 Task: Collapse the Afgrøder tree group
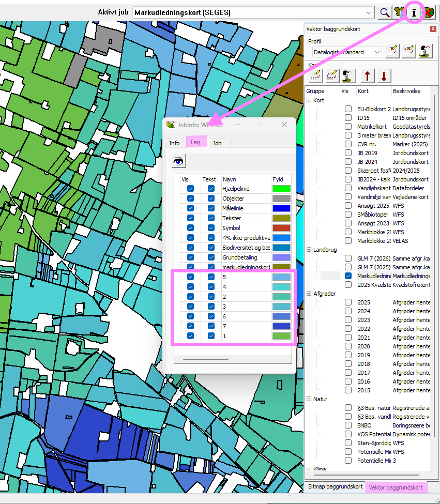[x=309, y=294]
